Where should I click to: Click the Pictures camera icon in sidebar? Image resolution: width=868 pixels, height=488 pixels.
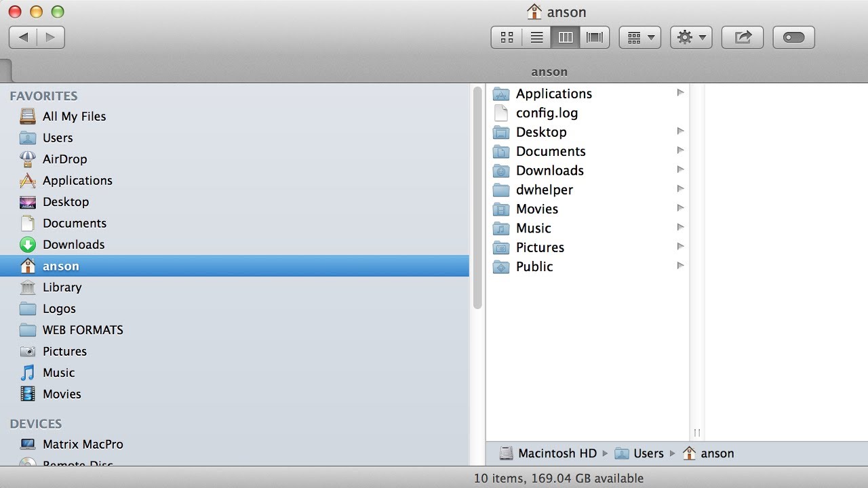28,351
